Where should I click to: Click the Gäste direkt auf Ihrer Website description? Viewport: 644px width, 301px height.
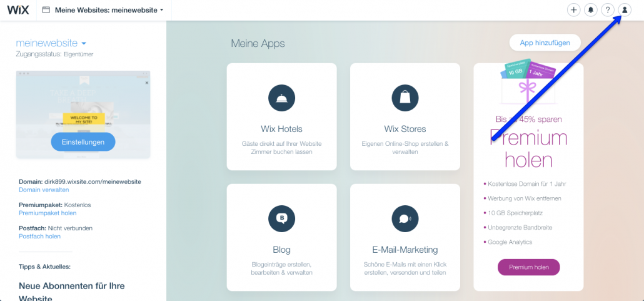tap(281, 148)
